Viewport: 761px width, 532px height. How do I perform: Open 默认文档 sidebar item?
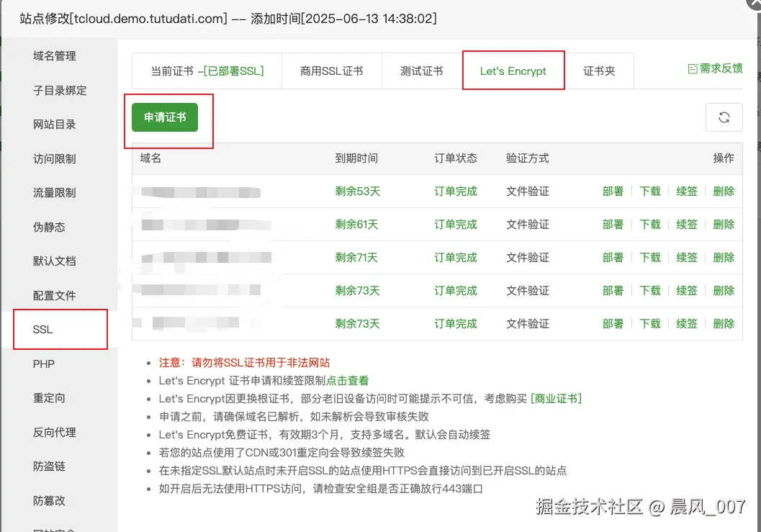click(55, 261)
